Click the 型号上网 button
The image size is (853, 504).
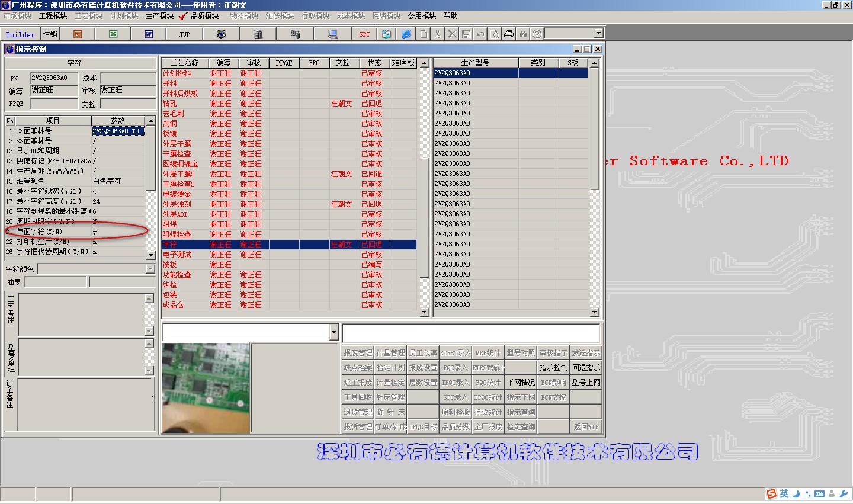click(586, 382)
